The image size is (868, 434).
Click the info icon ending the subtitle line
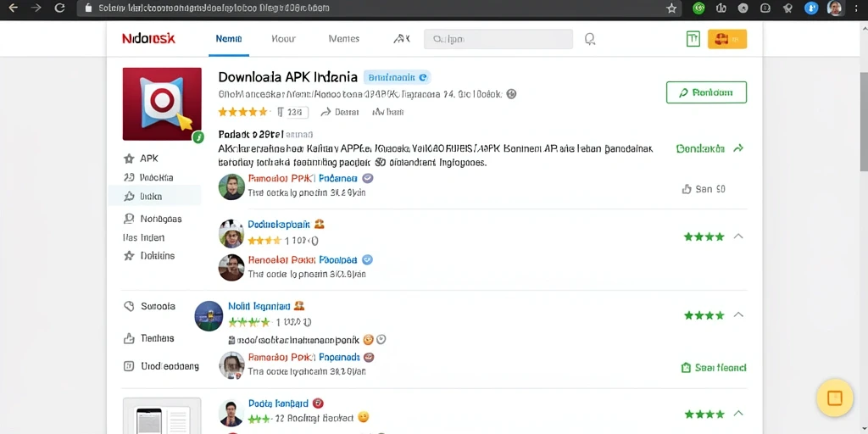[x=511, y=94]
